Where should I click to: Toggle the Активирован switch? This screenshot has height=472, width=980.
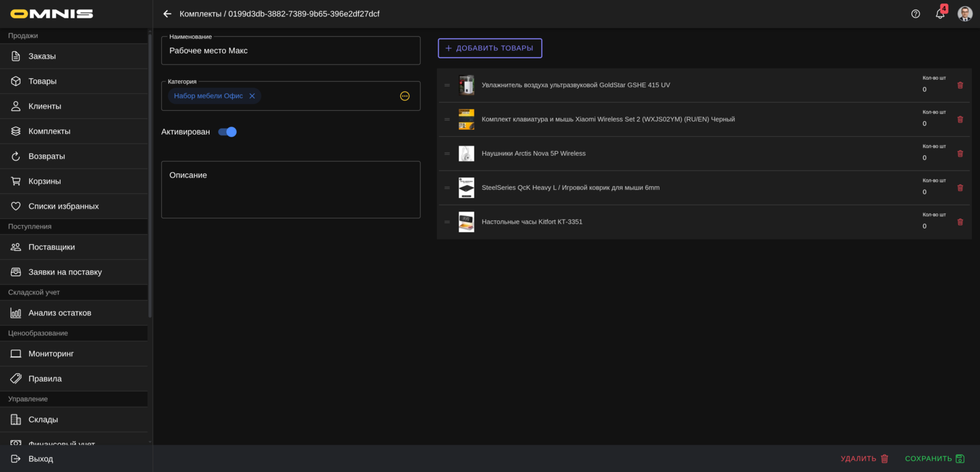[x=227, y=132]
